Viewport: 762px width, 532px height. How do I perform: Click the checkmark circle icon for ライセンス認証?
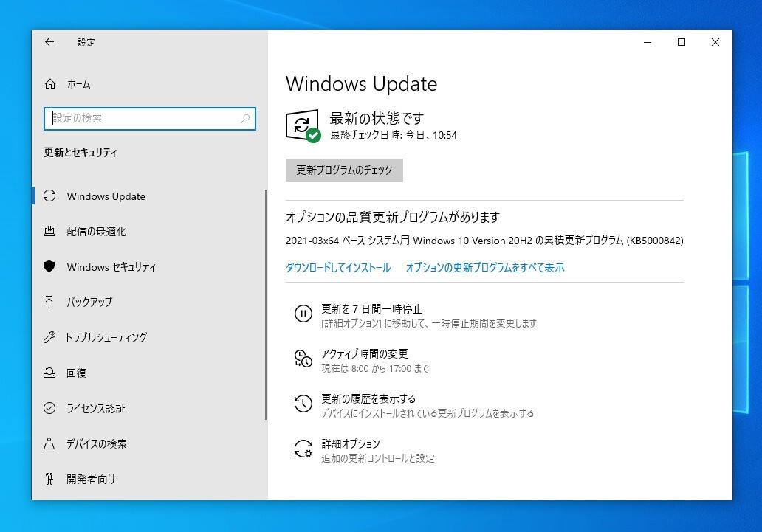(49, 407)
